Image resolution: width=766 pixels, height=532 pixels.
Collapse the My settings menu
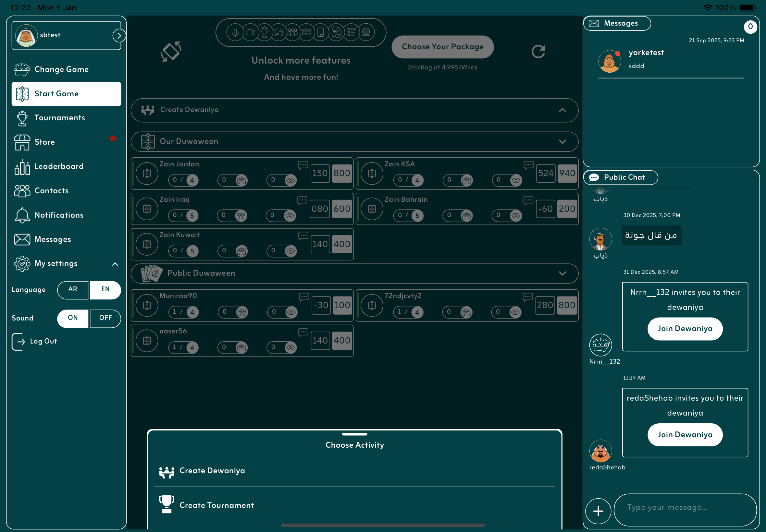coord(115,264)
